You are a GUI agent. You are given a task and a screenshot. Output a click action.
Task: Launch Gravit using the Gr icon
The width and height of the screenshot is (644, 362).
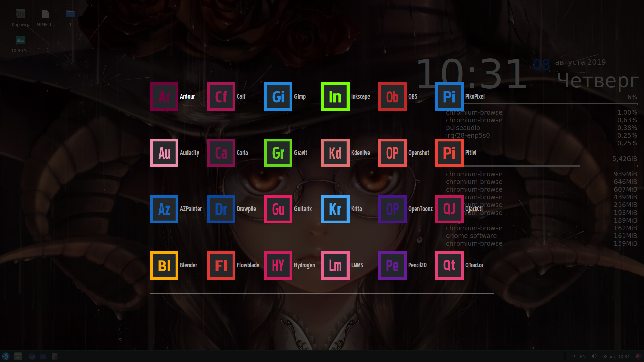[x=278, y=153]
